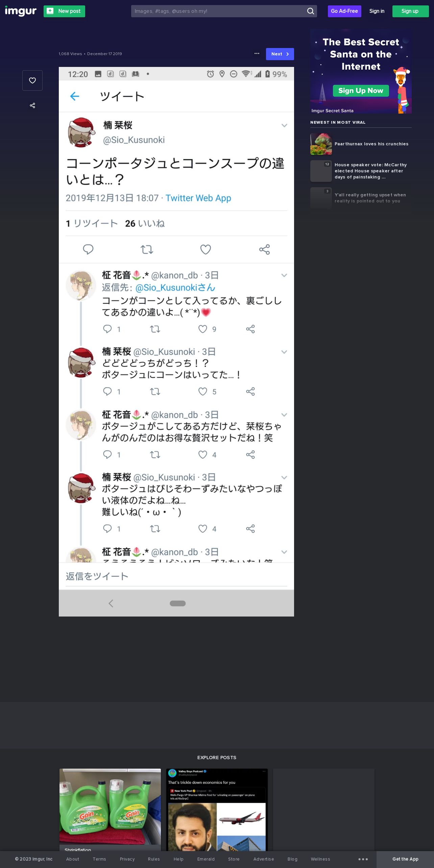434x868 pixels.
Task: Click the share icon beside post
Action: (32, 105)
